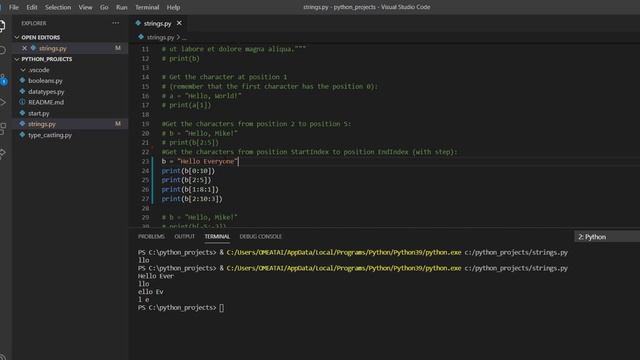
Task: Click the breadcrumb ellipsis after strings.py
Action: (x=184, y=38)
